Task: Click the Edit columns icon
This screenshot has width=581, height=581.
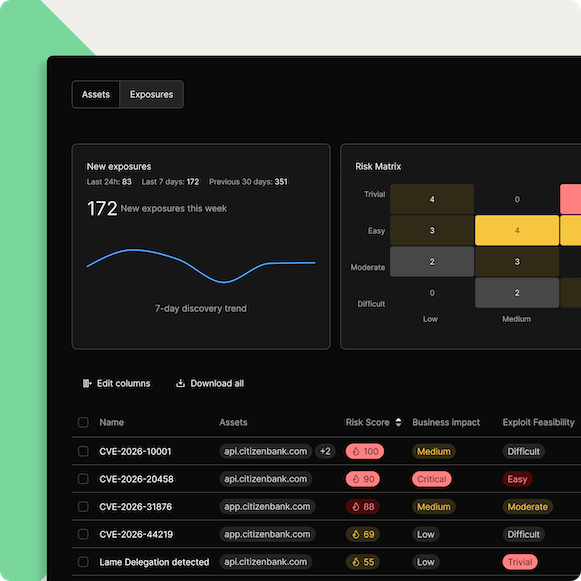Action: click(87, 383)
